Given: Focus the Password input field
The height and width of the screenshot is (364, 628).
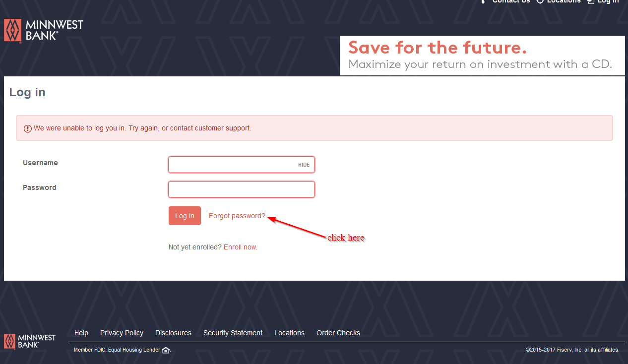Looking at the screenshot, I should (x=242, y=189).
